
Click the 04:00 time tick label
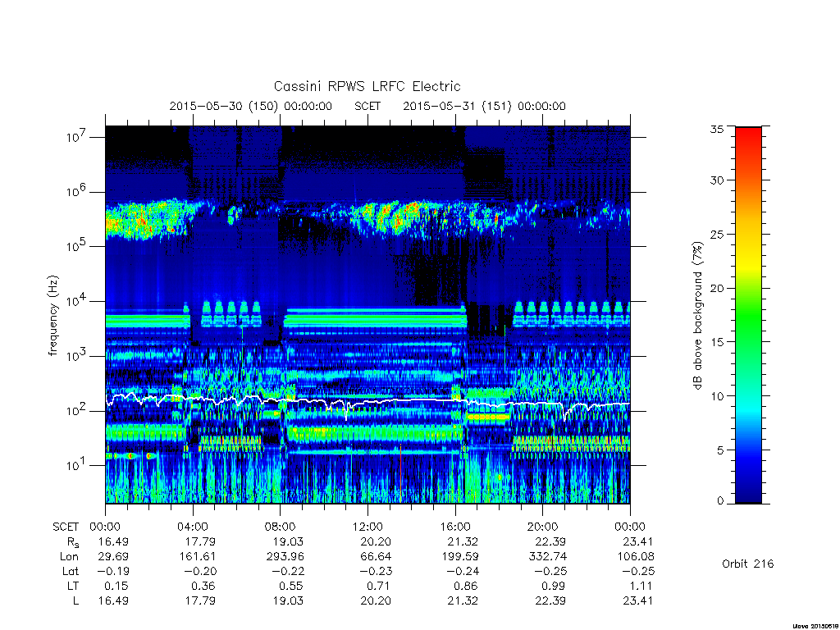pyautogui.click(x=193, y=527)
